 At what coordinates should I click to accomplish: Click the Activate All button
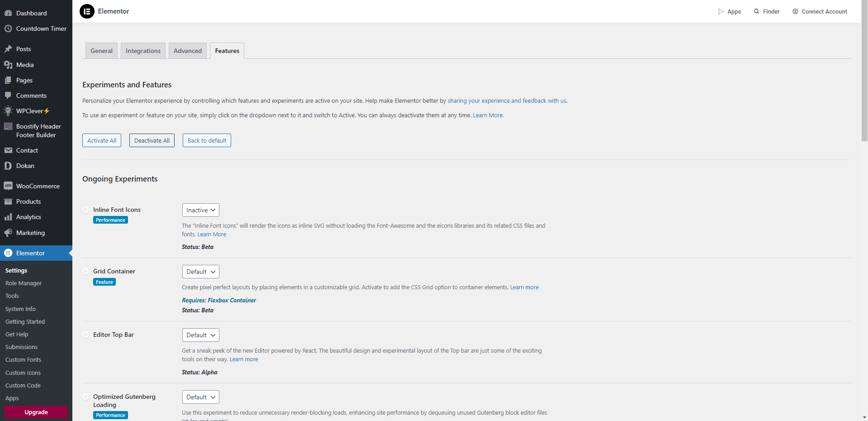102,140
